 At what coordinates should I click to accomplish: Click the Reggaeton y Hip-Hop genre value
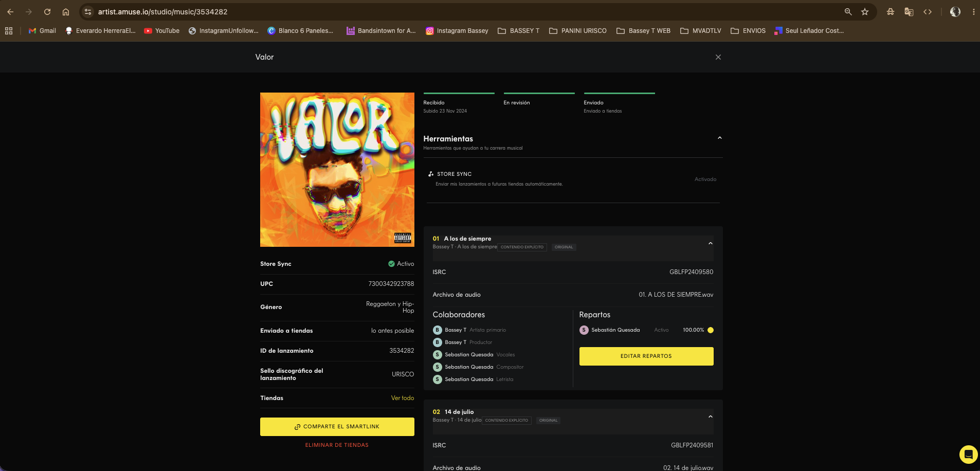tap(390, 307)
